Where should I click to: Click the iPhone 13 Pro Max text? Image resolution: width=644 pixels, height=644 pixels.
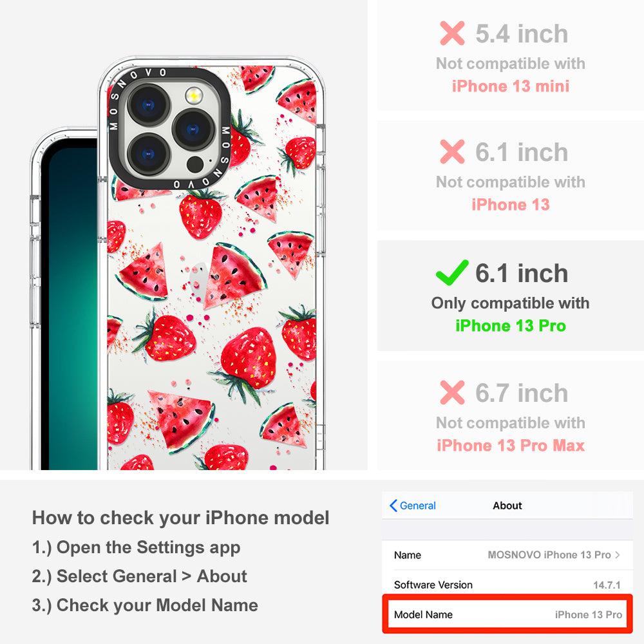(x=511, y=446)
